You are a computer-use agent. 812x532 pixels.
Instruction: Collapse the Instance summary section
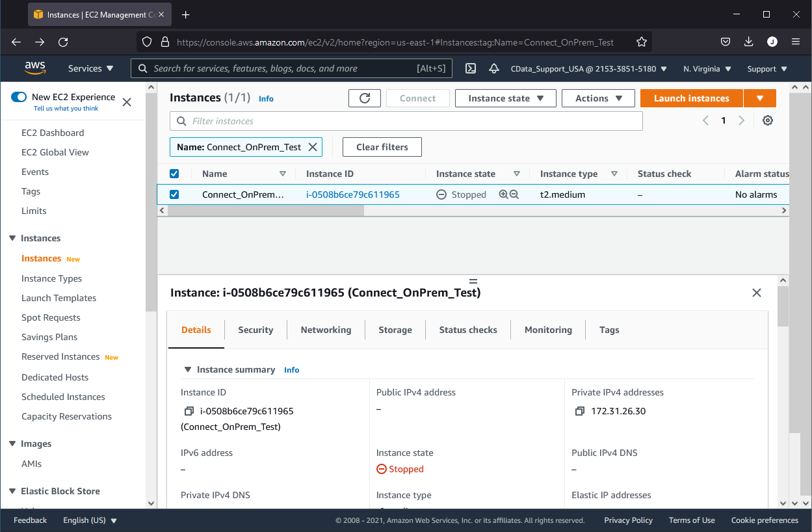[188, 369]
